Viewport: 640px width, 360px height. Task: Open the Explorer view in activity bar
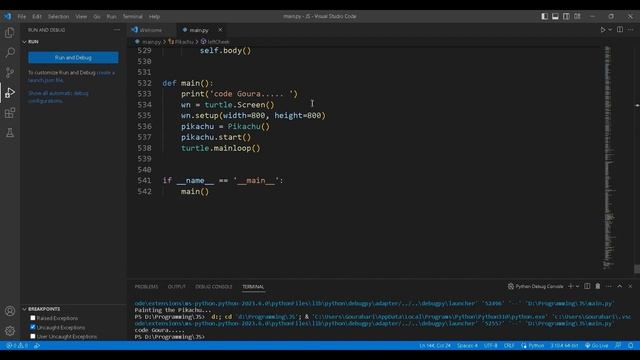pyautogui.click(x=10, y=33)
